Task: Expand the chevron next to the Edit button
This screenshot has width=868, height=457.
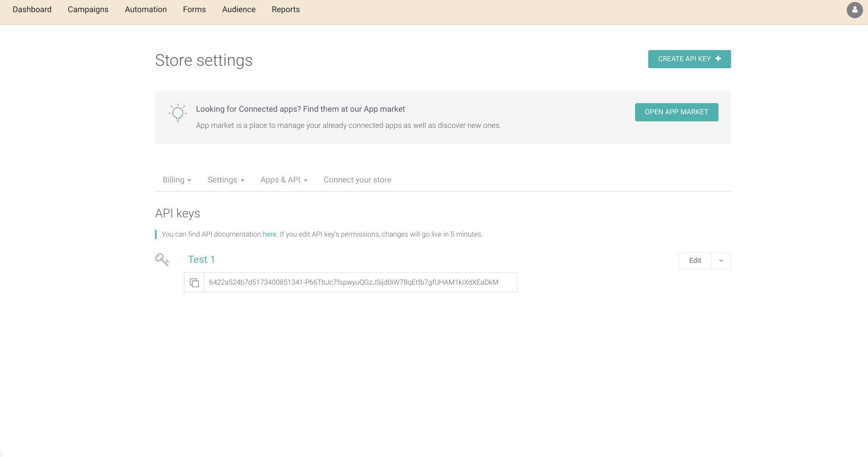Action: [x=721, y=260]
